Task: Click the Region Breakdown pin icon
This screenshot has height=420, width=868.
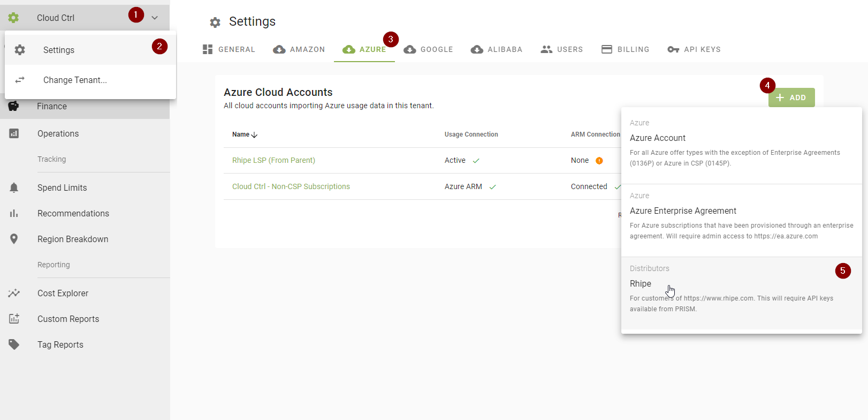Action: [14, 239]
